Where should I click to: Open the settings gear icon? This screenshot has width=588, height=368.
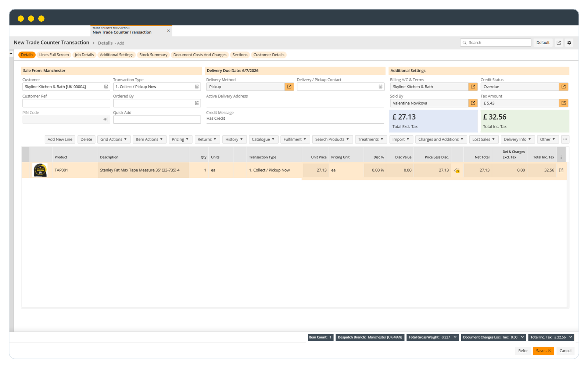point(569,43)
